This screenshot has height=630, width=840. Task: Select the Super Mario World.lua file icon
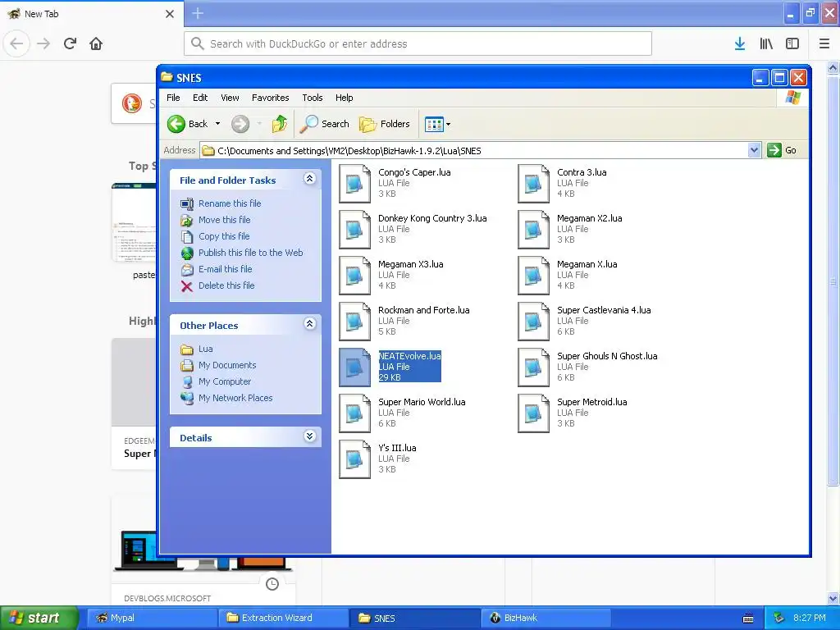click(354, 413)
